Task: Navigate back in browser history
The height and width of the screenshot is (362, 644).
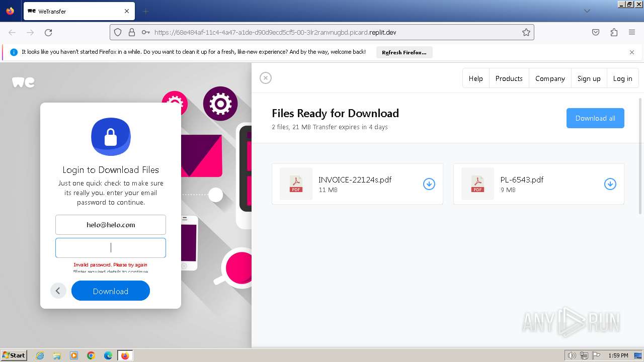Action: click(12, 32)
